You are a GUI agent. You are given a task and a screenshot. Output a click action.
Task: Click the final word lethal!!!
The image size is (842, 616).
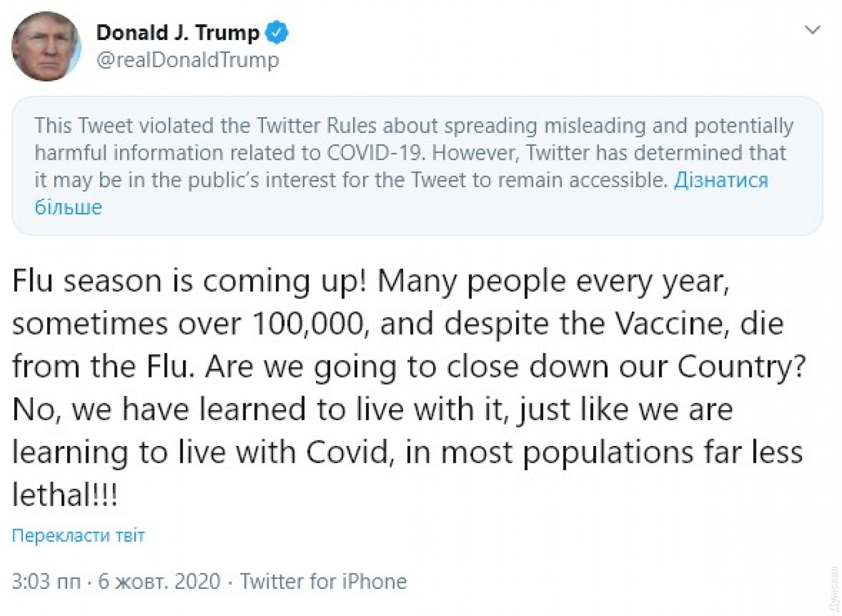tap(65, 495)
